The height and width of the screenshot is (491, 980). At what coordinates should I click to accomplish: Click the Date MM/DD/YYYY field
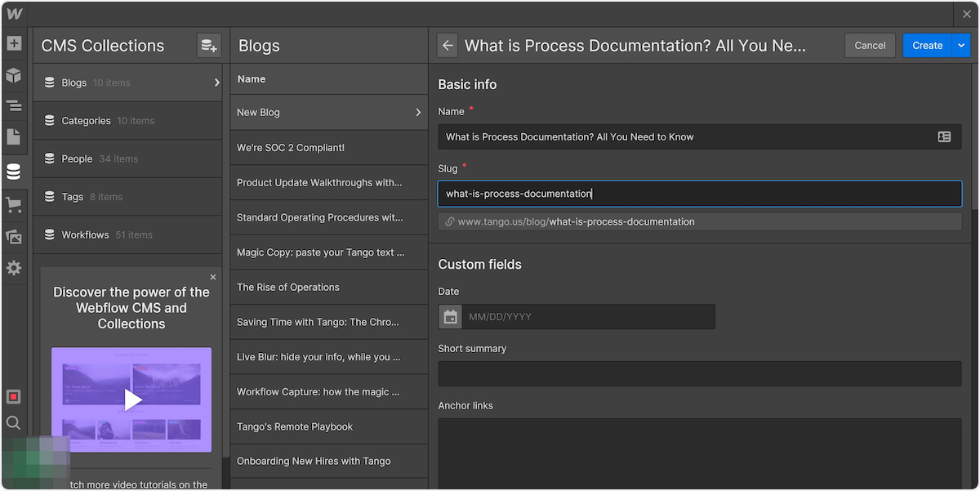pyautogui.click(x=589, y=317)
